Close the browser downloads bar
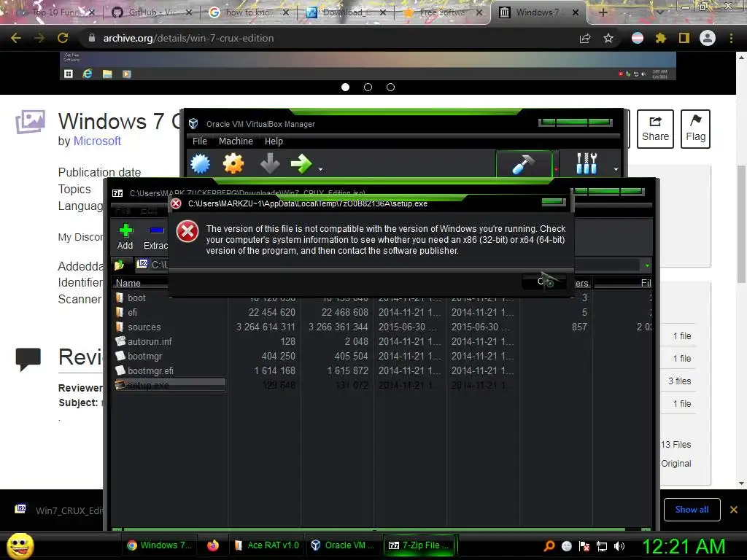The width and height of the screenshot is (747, 560). pos(734,510)
